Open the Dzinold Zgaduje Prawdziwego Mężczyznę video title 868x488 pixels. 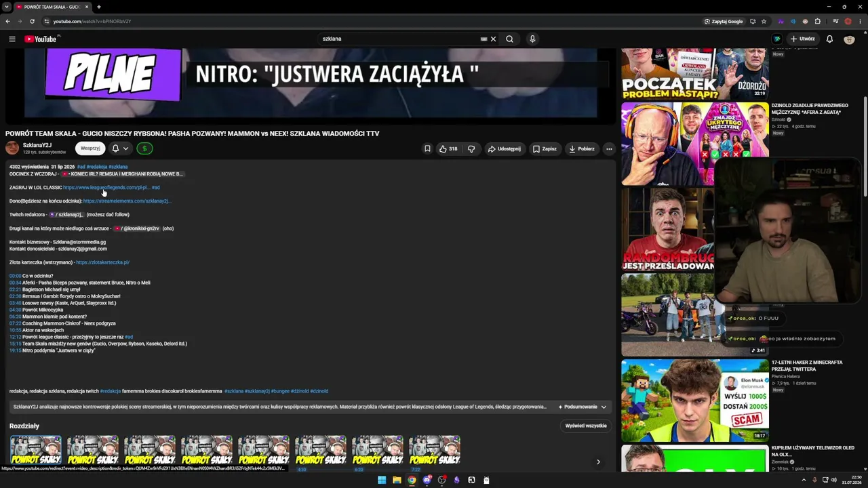tap(810, 108)
